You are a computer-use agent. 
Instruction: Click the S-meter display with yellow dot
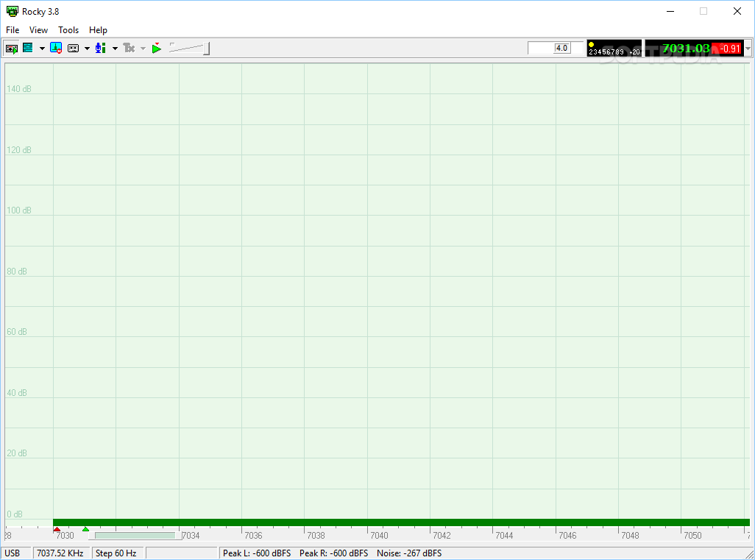[x=614, y=48]
